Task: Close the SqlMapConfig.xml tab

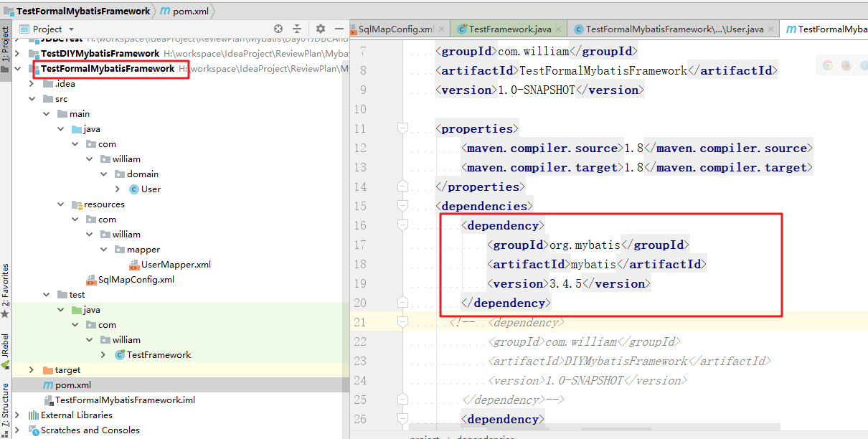Action: [442, 29]
